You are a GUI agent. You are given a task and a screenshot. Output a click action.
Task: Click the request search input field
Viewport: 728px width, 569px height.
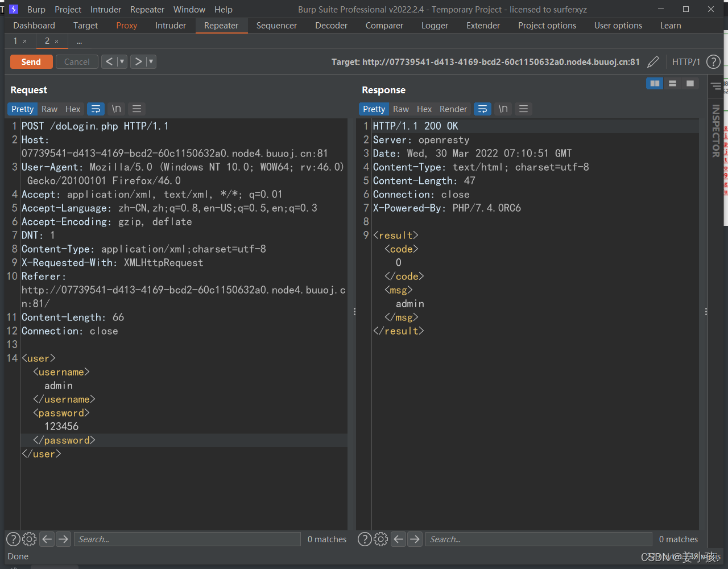[187, 539]
